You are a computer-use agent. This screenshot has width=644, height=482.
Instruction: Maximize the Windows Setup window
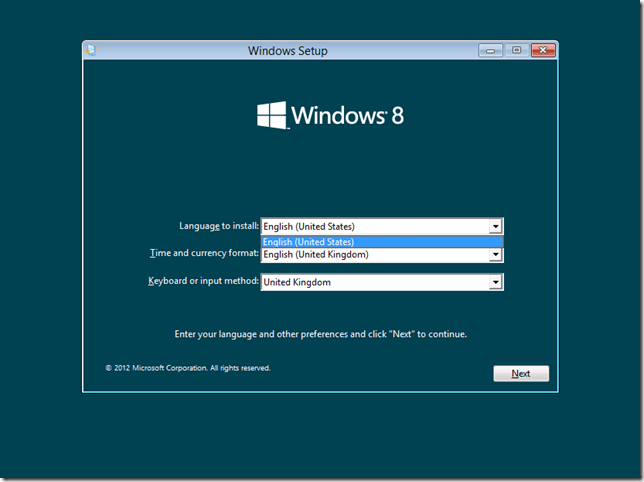click(516, 50)
